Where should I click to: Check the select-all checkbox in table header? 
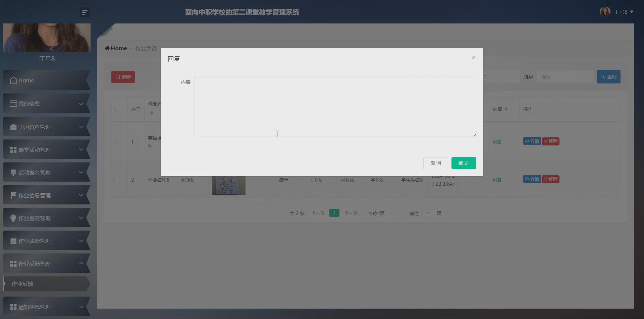click(x=117, y=109)
